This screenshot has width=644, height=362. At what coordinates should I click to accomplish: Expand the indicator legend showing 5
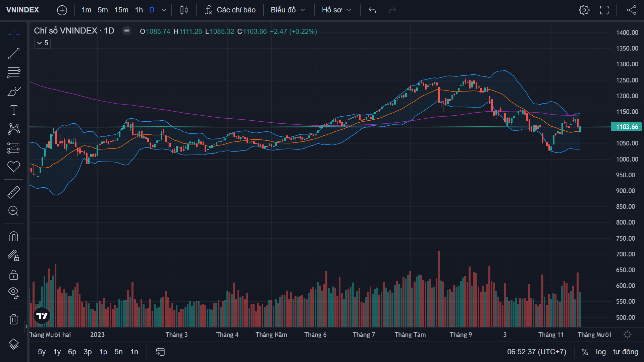[x=43, y=43]
